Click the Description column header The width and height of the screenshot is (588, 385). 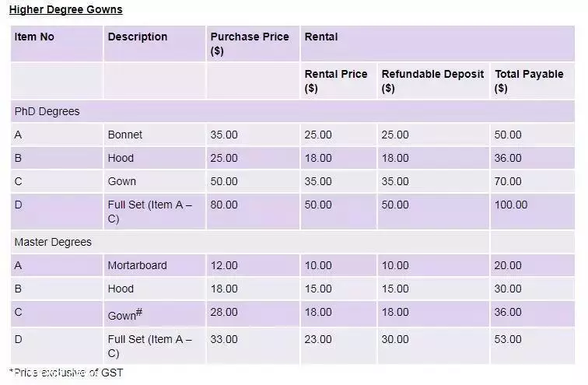pyautogui.click(x=155, y=44)
